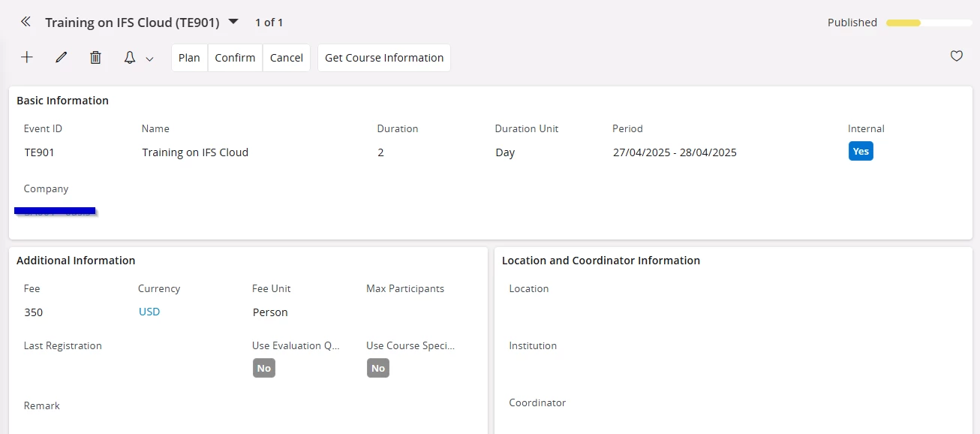Toggle the Use Course Speci... No badge
This screenshot has height=434, width=980.
coord(378,369)
